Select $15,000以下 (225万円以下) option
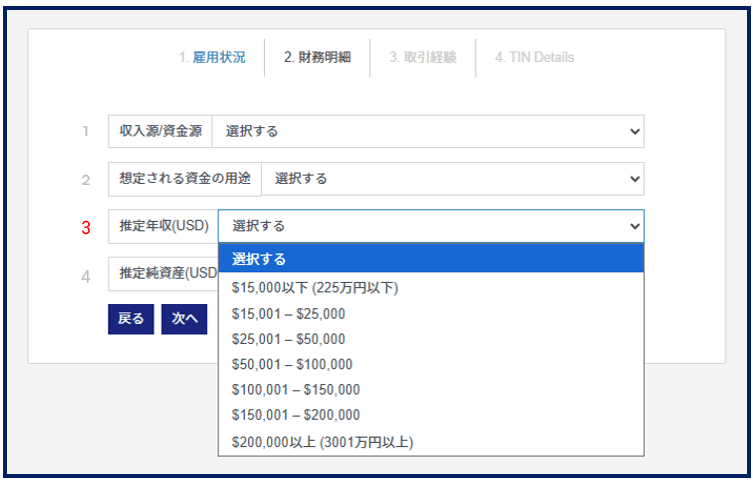The width and height of the screenshot is (753, 482). pyautogui.click(x=315, y=288)
